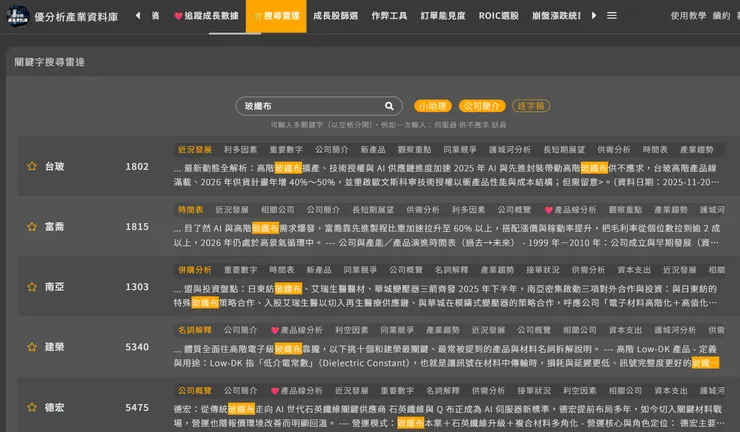Open the 訂單能見度 tab
The width and height of the screenshot is (740, 432).
443,16
